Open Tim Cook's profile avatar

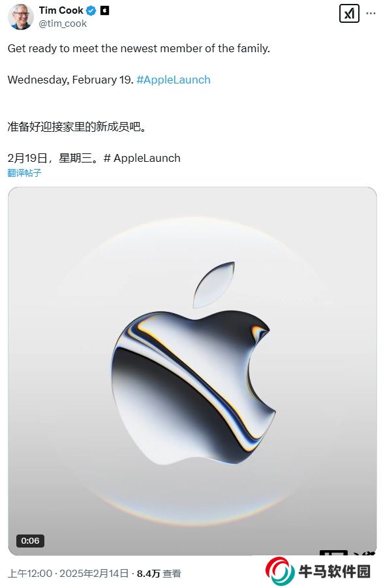pyautogui.click(x=20, y=17)
